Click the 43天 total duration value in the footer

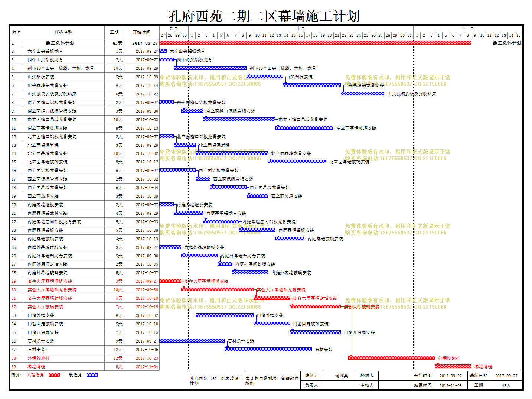506,386
